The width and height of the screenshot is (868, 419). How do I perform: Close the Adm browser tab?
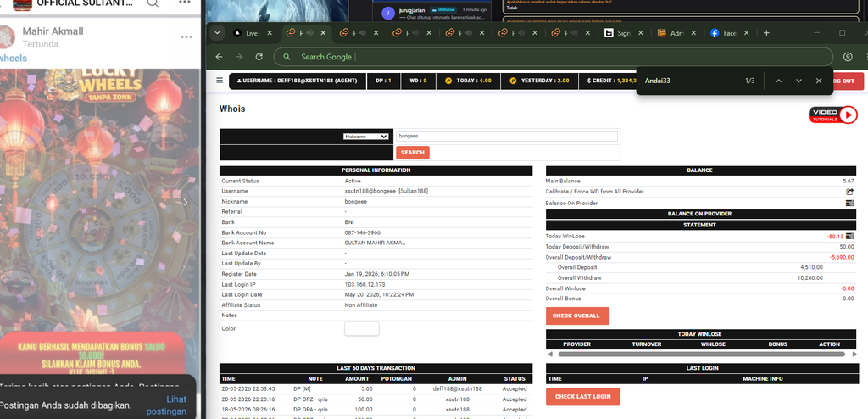(693, 33)
